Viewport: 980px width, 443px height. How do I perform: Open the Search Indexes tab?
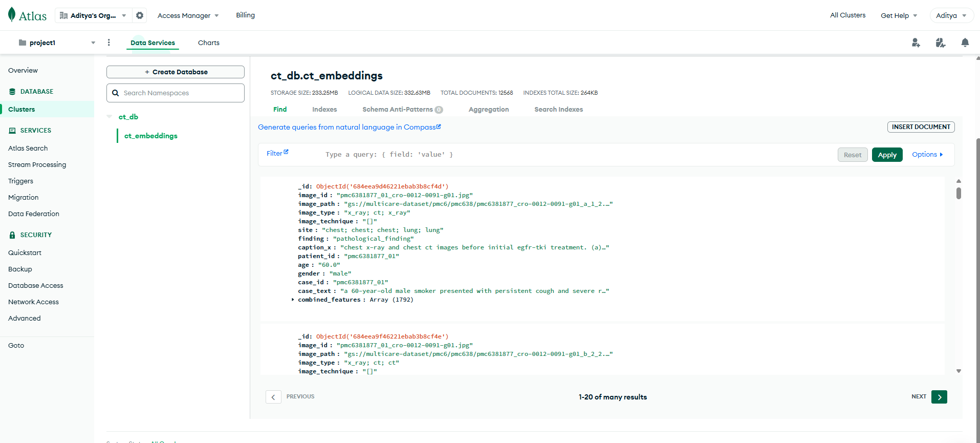[x=559, y=109]
